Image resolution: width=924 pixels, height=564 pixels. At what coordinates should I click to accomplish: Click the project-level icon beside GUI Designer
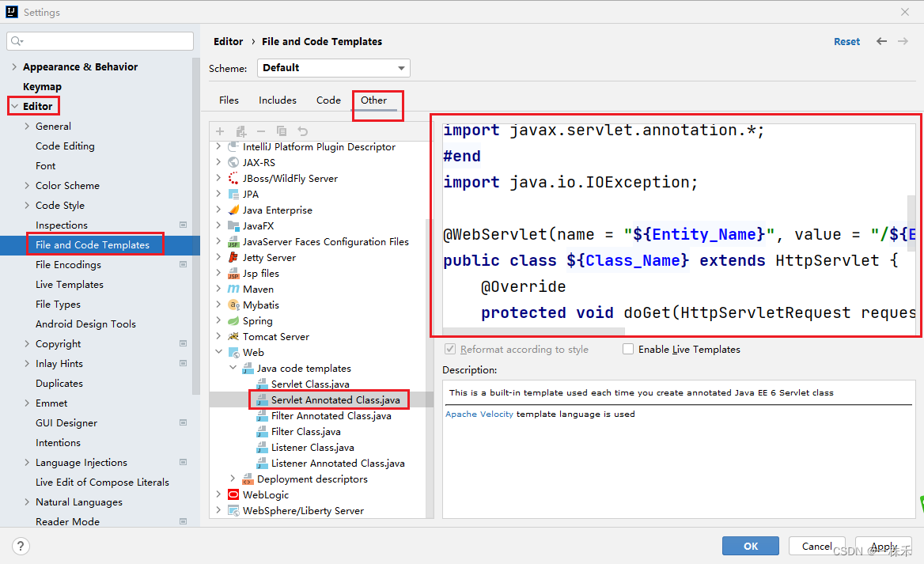coord(184,422)
